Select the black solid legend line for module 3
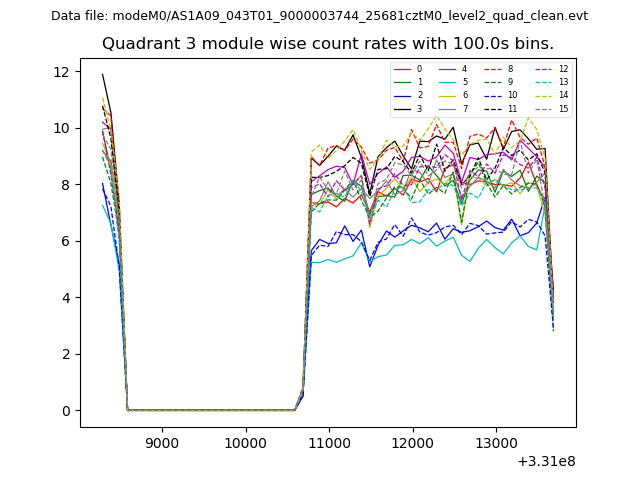 (x=402, y=108)
